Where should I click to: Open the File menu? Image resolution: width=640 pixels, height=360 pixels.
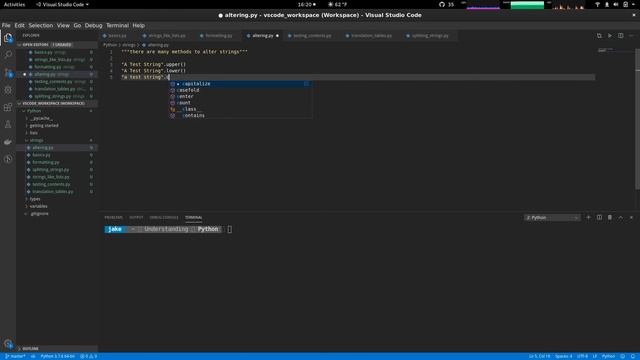pos(6,25)
